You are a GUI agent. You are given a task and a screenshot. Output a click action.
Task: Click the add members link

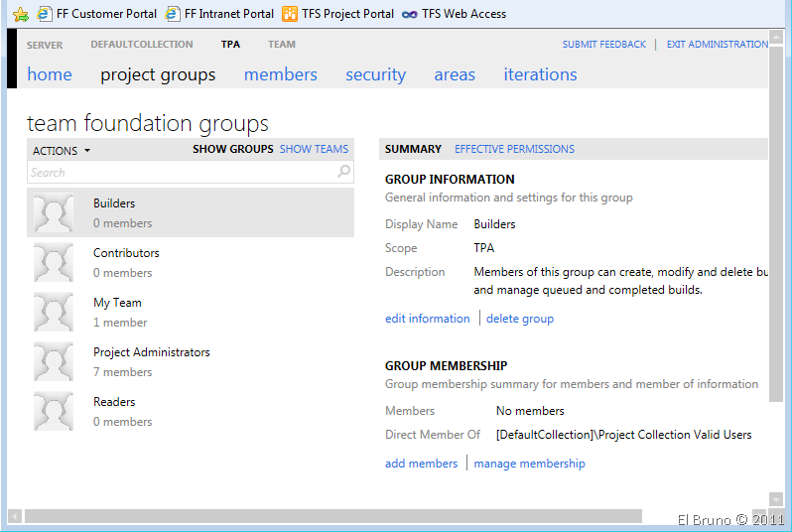pos(421,464)
